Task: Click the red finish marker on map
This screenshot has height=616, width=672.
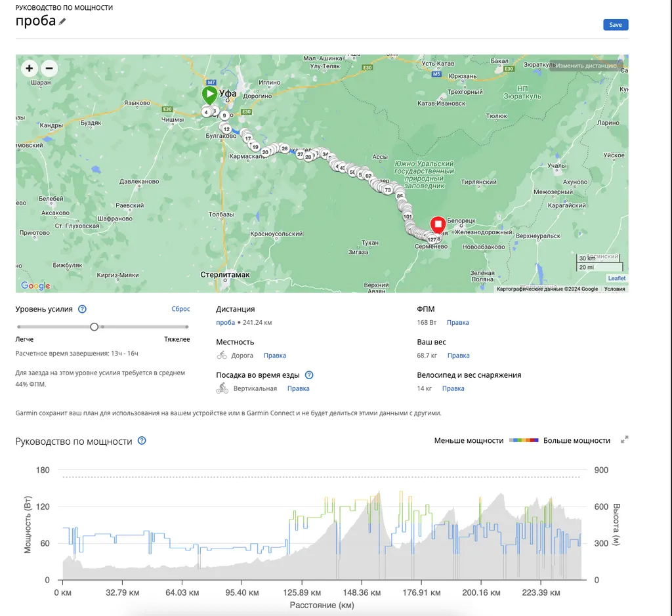Action: (438, 224)
